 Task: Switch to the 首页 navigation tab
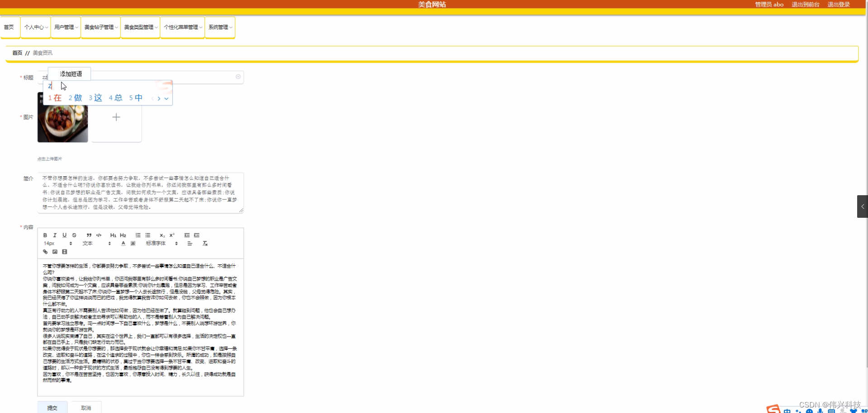[x=9, y=27]
